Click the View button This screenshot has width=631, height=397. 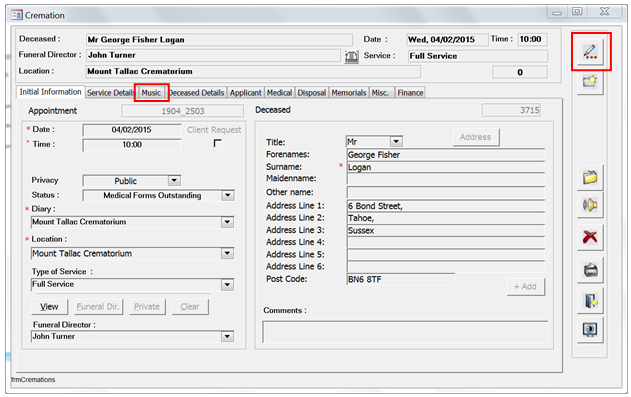click(x=49, y=306)
